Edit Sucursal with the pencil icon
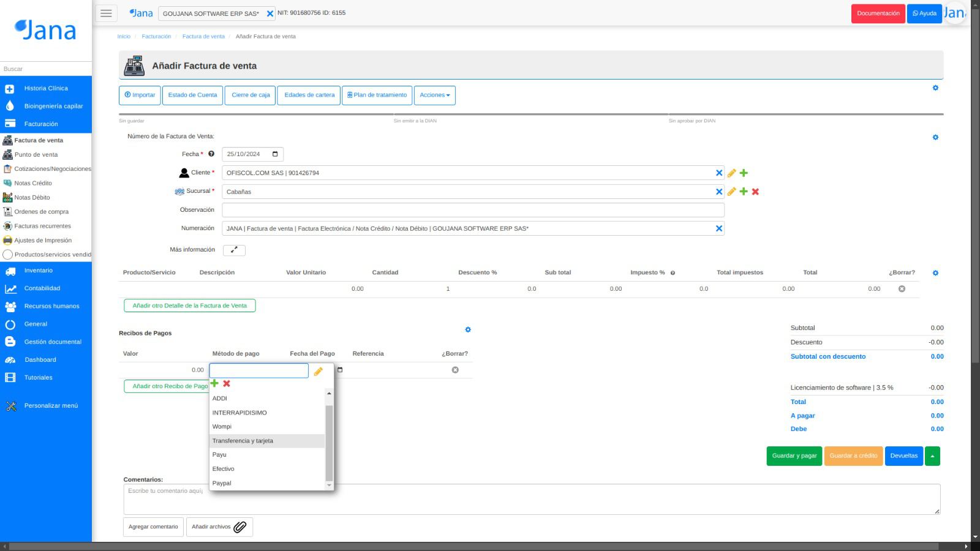This screenshot has height=551, width=980. pos(731,192)
